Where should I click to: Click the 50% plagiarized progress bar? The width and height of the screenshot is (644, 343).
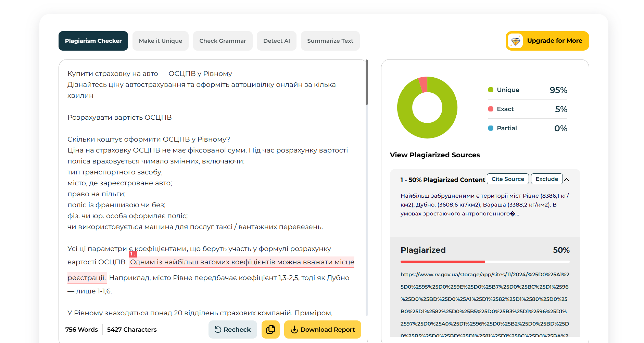pyautogui.click(x=485, y=262)
